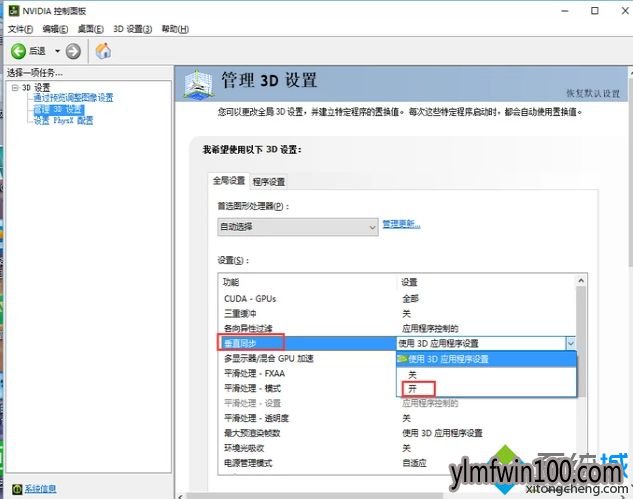
Task: Open the 编辑(E) menu
Action: (x=55, y=29)
